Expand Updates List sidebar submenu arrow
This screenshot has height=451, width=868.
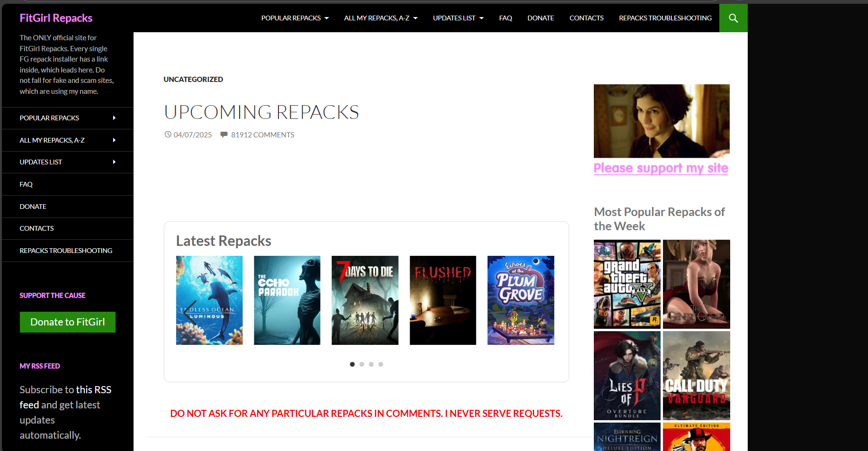[x=114, y=162]
